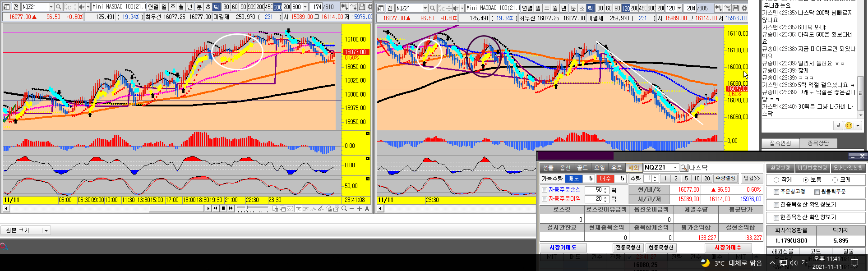Open the Windows notification center icon
Image resolution: width=868 pixels, height=271 pixels.
[854, 263]
